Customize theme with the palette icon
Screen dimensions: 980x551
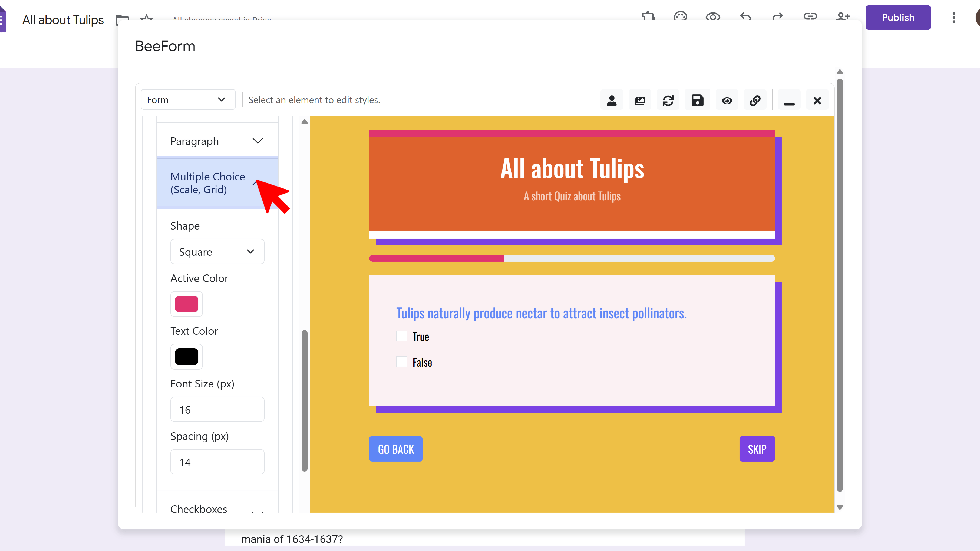point(680,17)
